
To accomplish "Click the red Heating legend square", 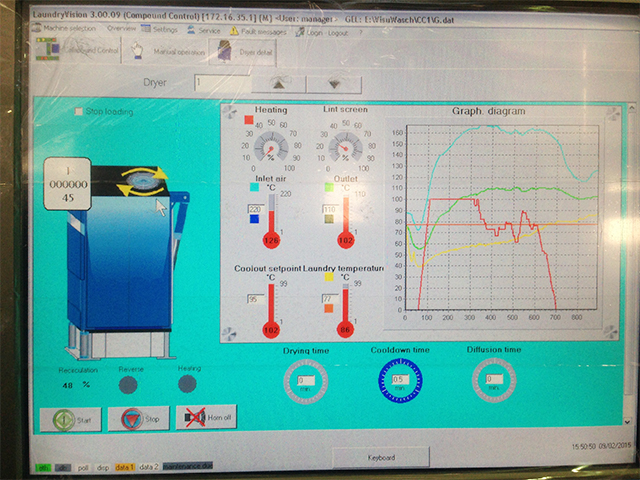I will click(x=249, y=120).
